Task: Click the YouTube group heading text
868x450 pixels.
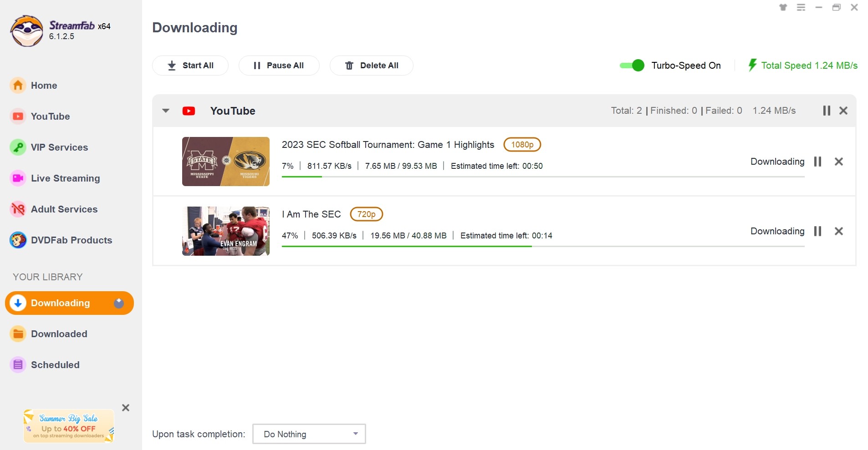Action: click(x=233, y=111)
